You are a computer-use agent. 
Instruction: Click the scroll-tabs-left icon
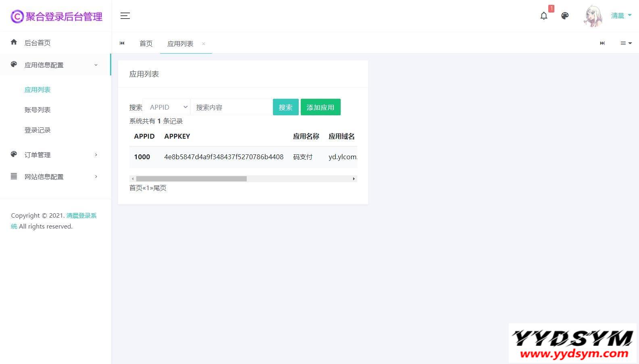click(122, 43)
